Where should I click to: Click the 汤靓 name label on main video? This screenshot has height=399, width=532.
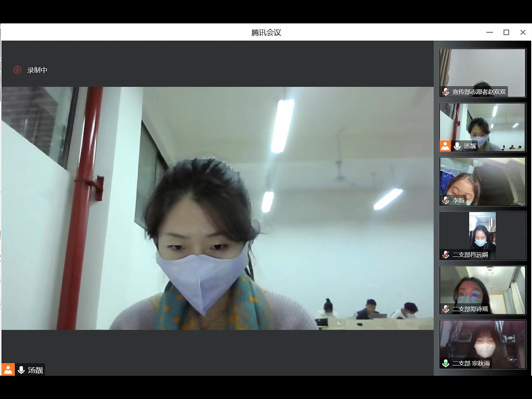pos(35,370)
